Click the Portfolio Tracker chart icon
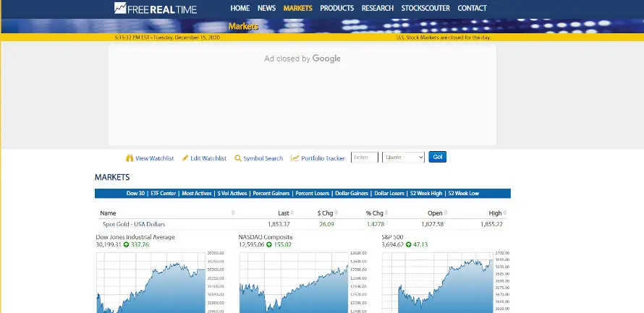Image resolution: width=644 pixels, height=313 pixels. click(x=295, y=158)
